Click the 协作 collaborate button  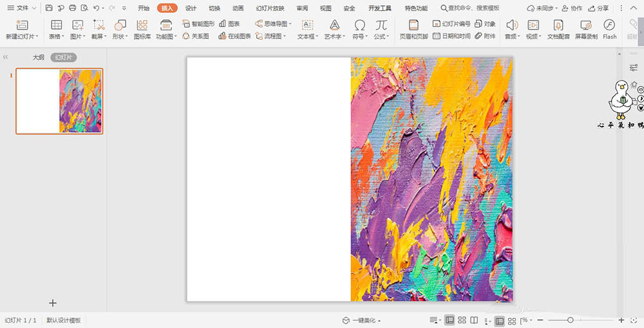[572, 8]
